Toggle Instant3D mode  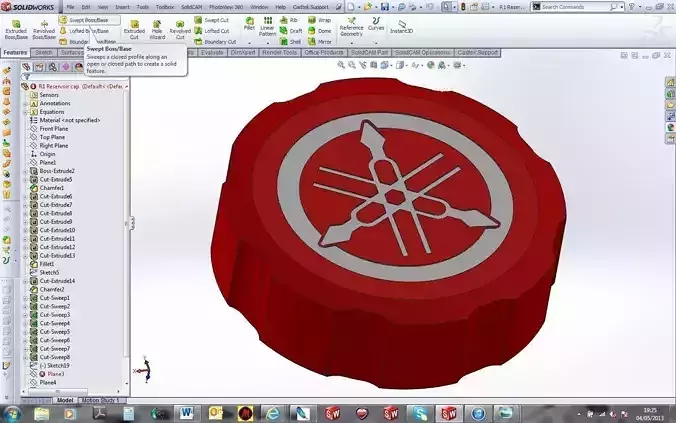click(401, 26)
